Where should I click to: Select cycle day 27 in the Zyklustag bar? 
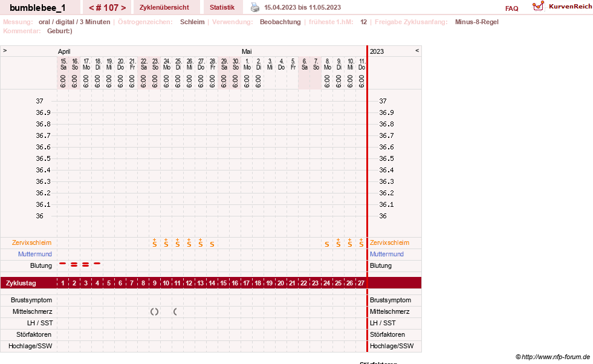361,283
